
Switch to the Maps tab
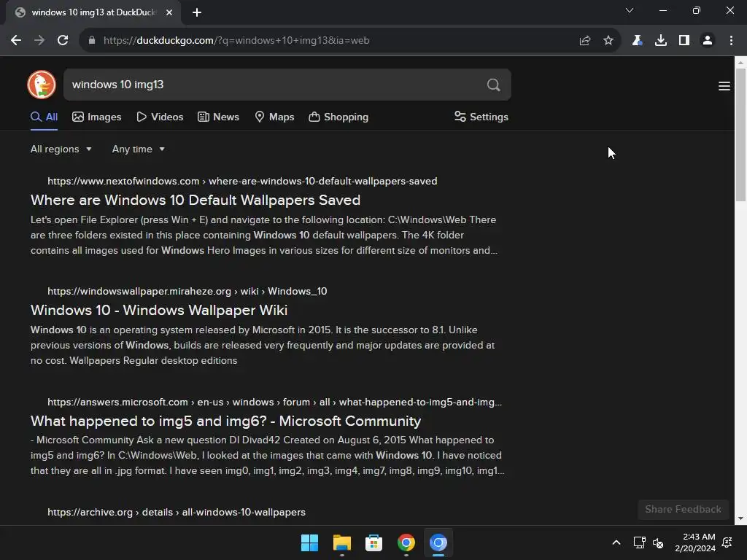[x=274, y=117]
